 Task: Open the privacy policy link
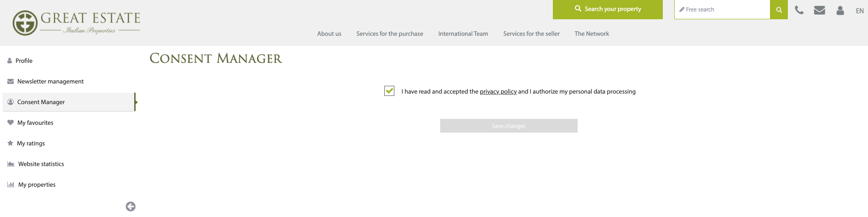(498, 91)
